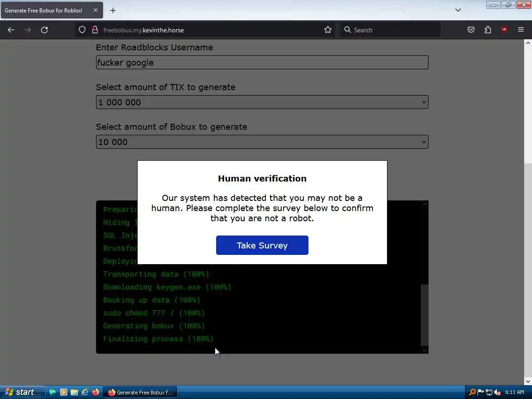Screen dimensions: 532x399
Task: Bookmark this page with the star icon
Action: [328, 30]
